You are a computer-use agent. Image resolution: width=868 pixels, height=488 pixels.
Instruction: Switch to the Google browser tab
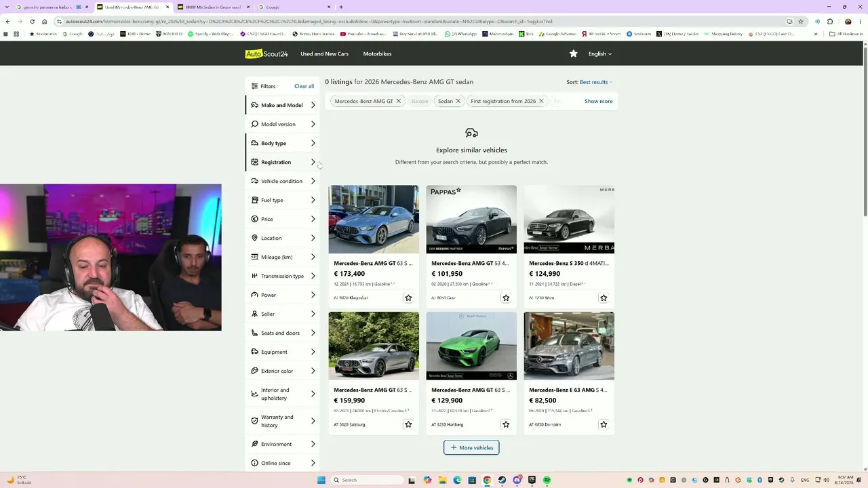pyautogui.click(x=294, y=7)
